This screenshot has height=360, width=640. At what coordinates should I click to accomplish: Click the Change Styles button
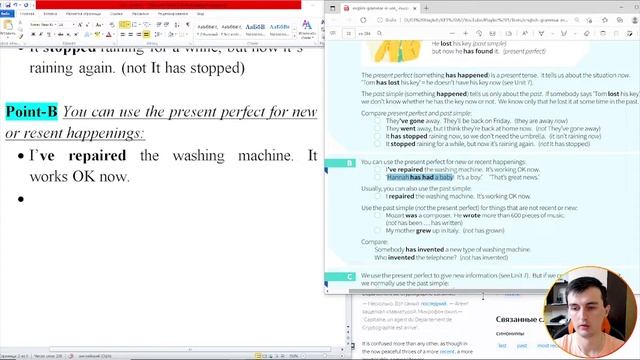click(307, 29)
